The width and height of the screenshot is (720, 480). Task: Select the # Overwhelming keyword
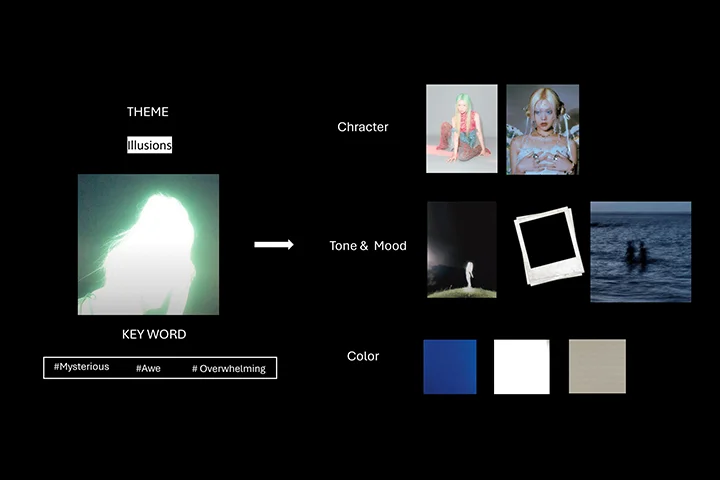pyautogui.click(x=229, y=368)
